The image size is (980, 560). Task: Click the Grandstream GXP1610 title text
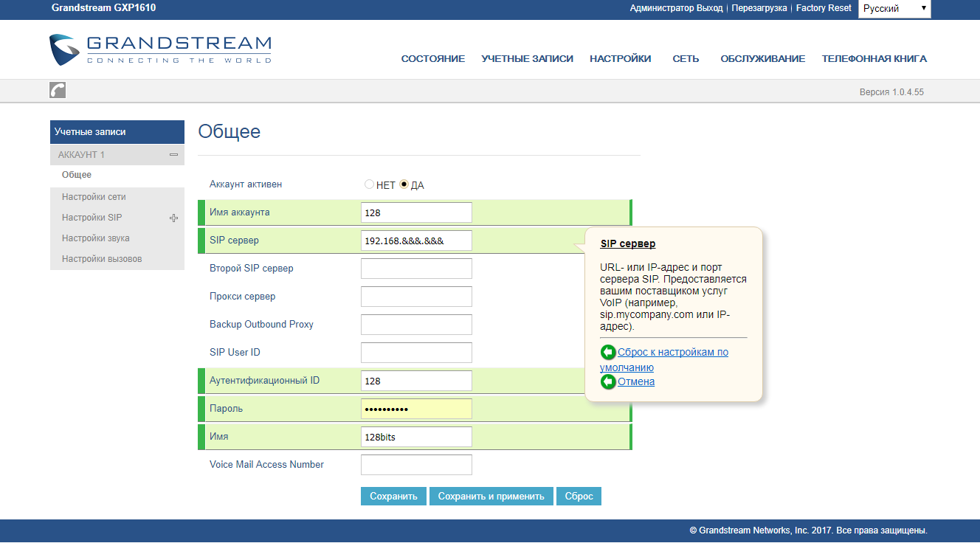pyautogui.click(x=103, y=8)
